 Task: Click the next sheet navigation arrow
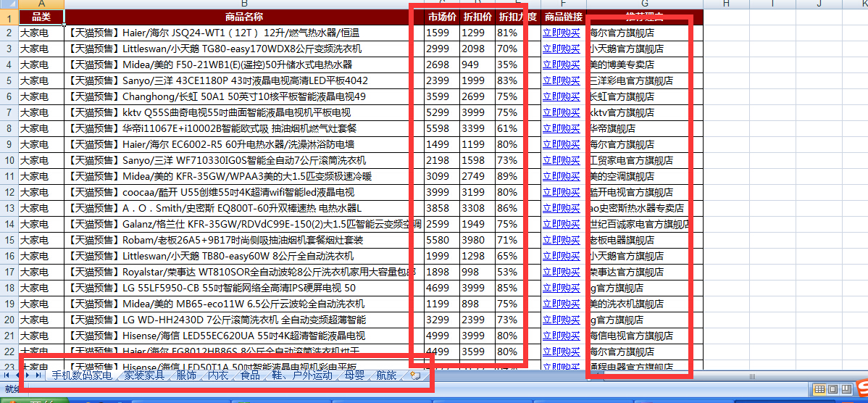coord(28,375)
